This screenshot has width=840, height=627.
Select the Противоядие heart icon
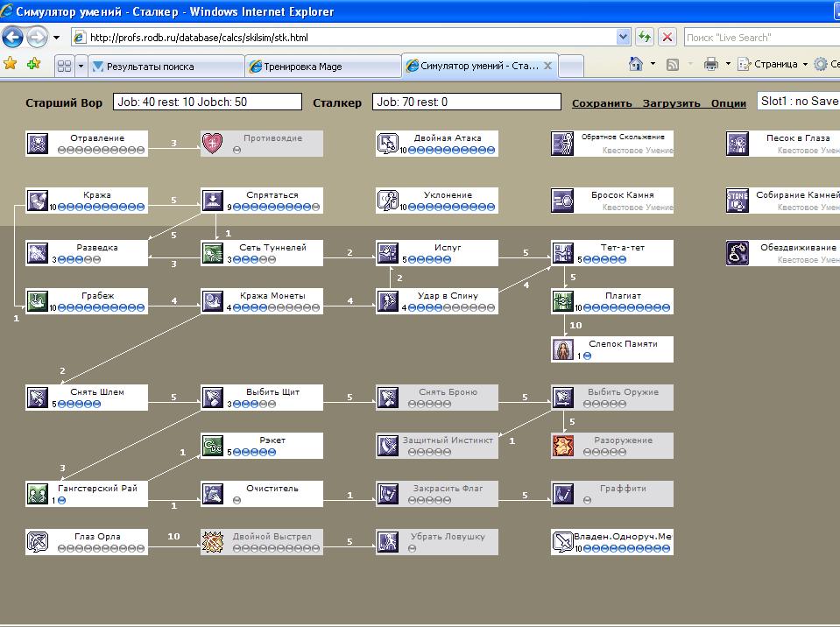coord(213,144)
